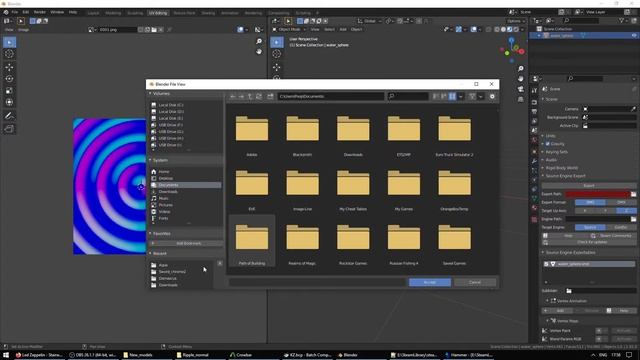The width and height of the screenshot is (640, 360).
Task: Select the Cursor tool in UV editor
Action: pyautogui.click(x=9, y=54)
